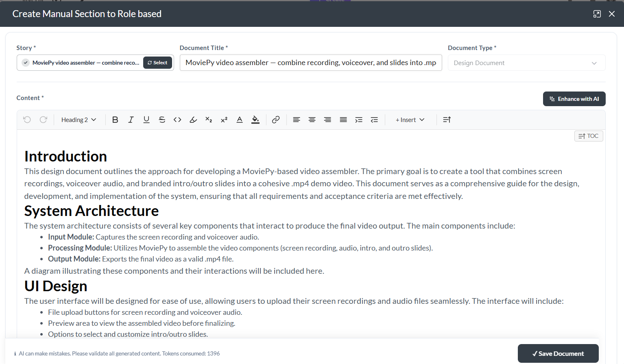The image size is (624, 364).
Task: Click 'Tokens consumed: 1396' text
Action: click(191, 353)
